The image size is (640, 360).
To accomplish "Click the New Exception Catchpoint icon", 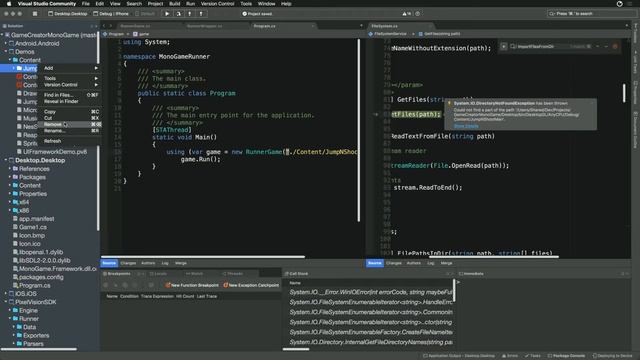I will tap(225, 285).
